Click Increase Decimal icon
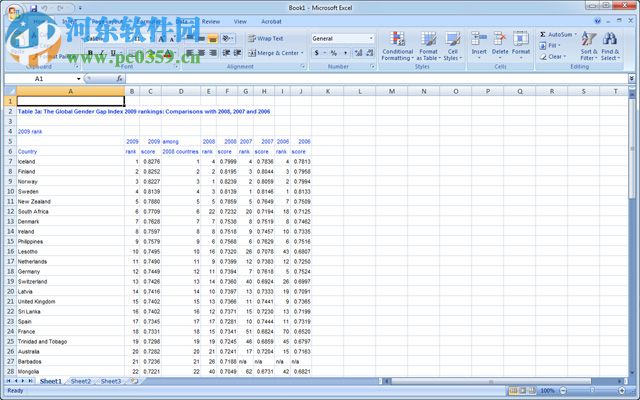The width and height of the screenshot is (640, 400). click(x=358, y=53)
